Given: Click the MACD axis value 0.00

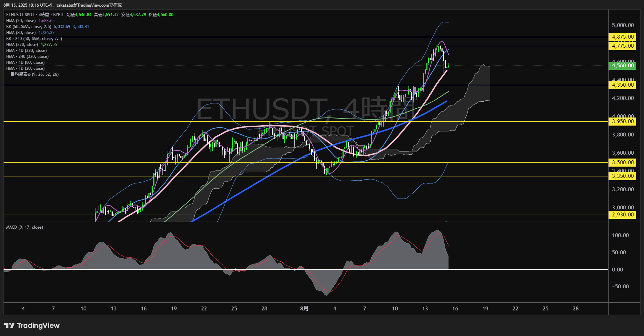Looking at the screenshot, I should (x=618, y=270).
